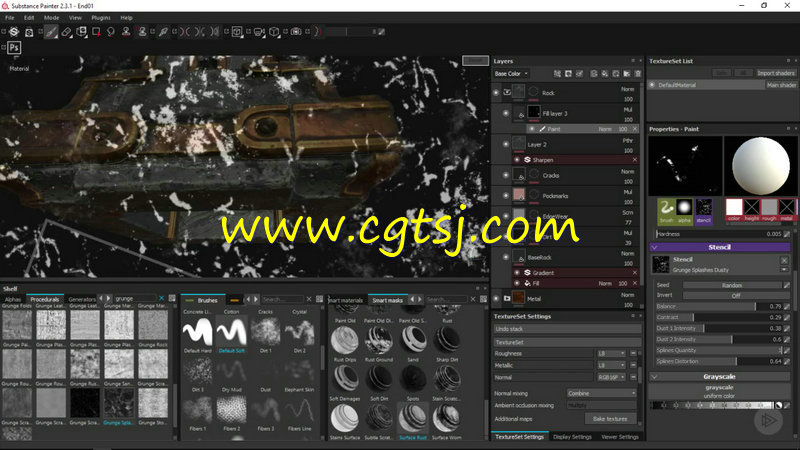Select the Paint brush tool
Screen dimensions: 800x450
[51, 32]
